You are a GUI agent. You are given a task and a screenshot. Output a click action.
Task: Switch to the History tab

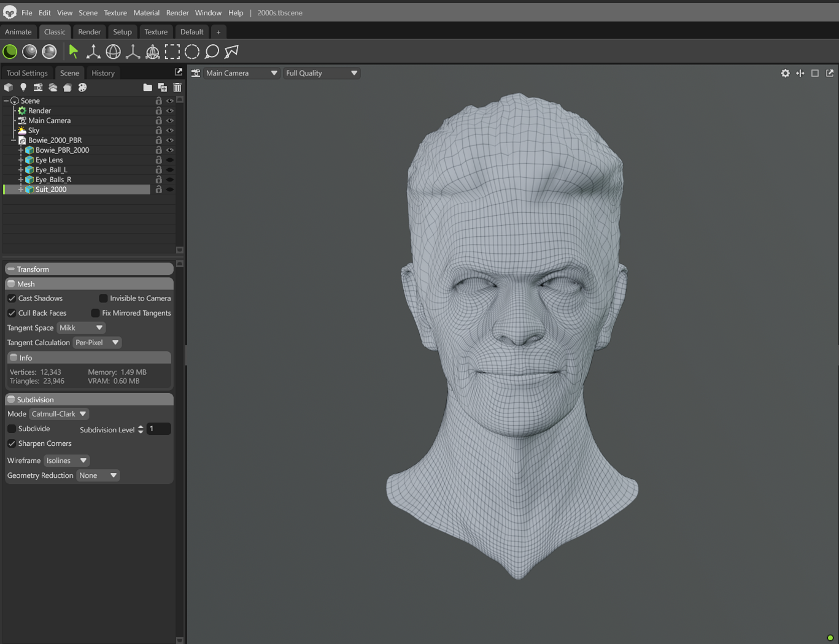click(x=103, y=73)
